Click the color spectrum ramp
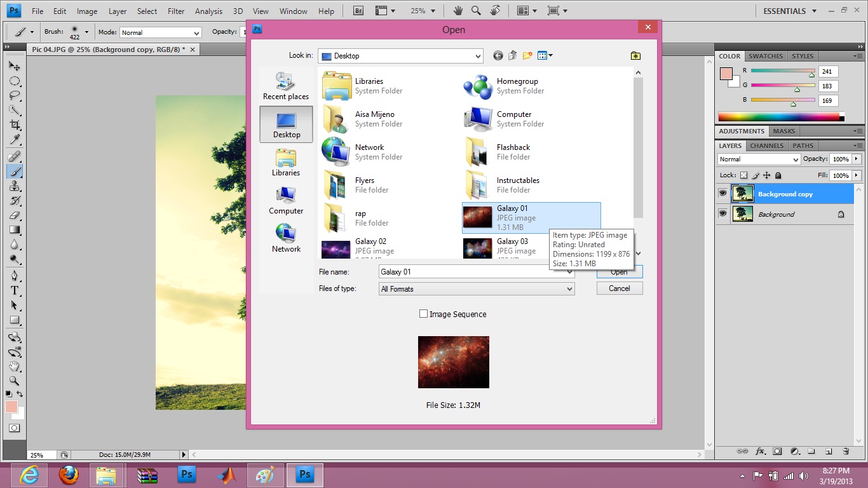Screen dimensions: 868x488 pos(779,117)
